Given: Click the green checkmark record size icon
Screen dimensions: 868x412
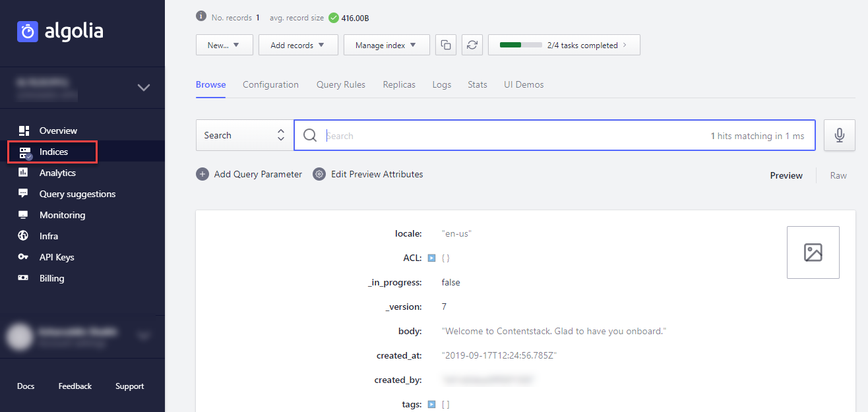Looking at the screenshot, I should coord(333,18).
